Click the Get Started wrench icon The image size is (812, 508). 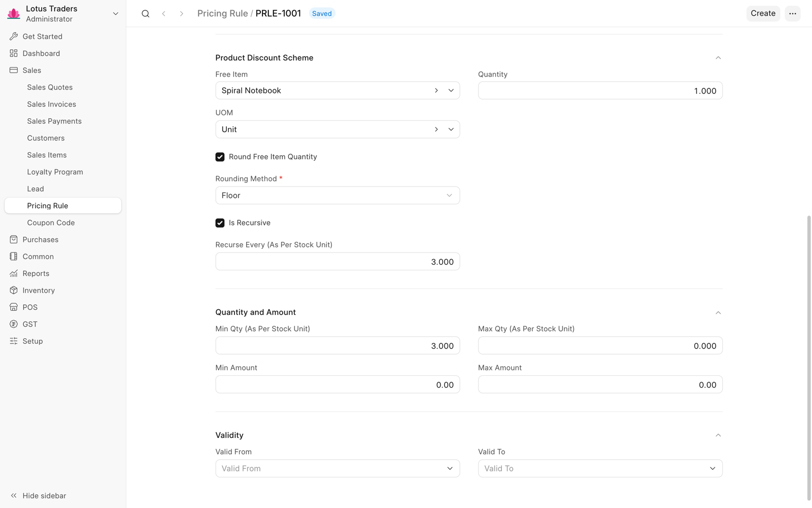14,37
